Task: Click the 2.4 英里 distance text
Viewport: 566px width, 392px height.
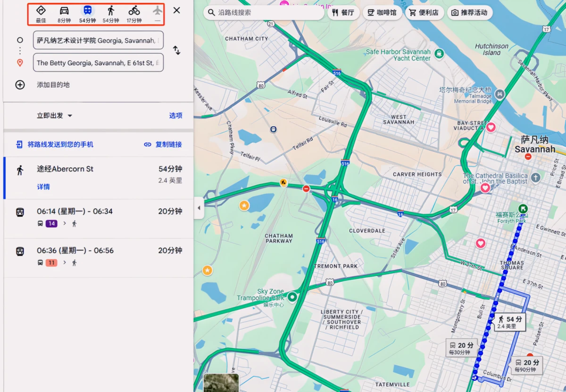Action: coord(170,180)
